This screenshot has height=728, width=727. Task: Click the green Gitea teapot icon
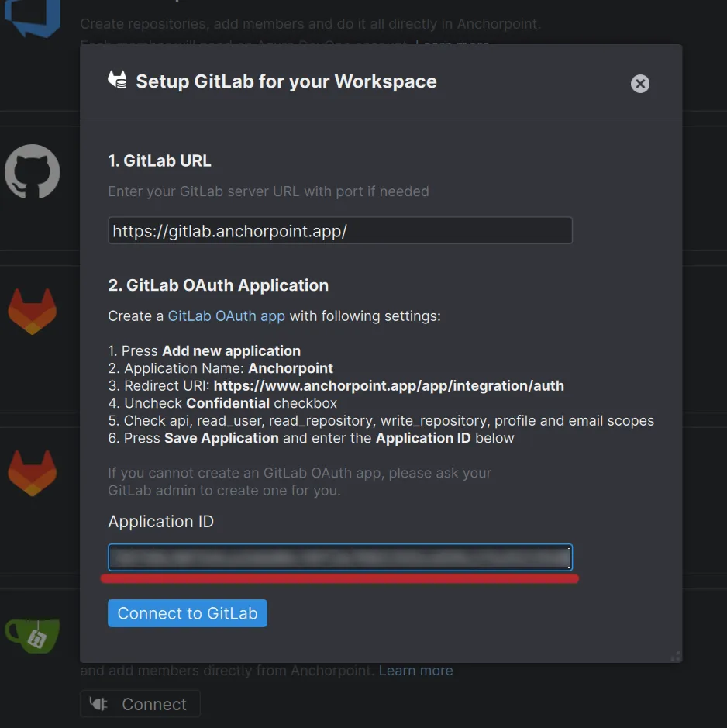click(33, 637)
